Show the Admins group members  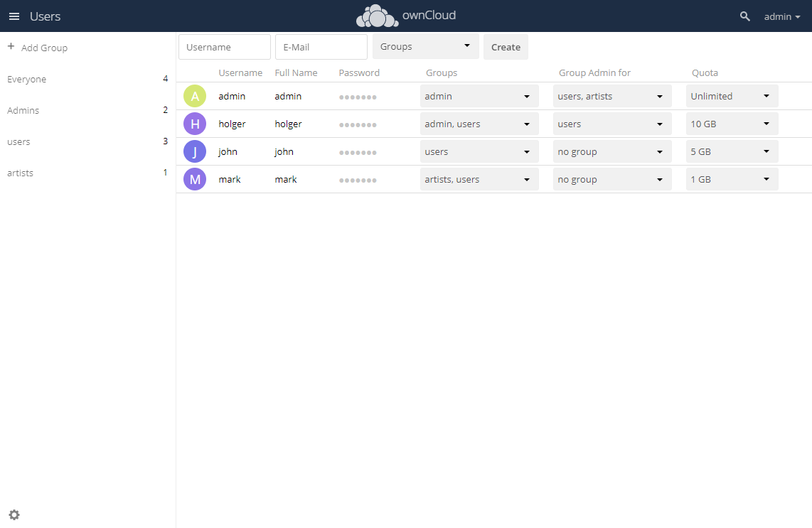pos(23,110)
